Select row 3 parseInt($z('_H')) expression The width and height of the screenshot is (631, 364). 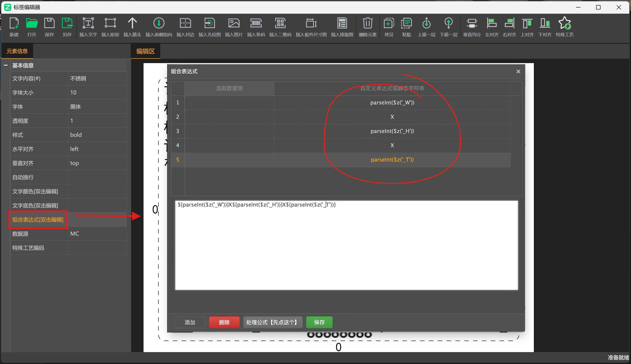pos(392,131)
